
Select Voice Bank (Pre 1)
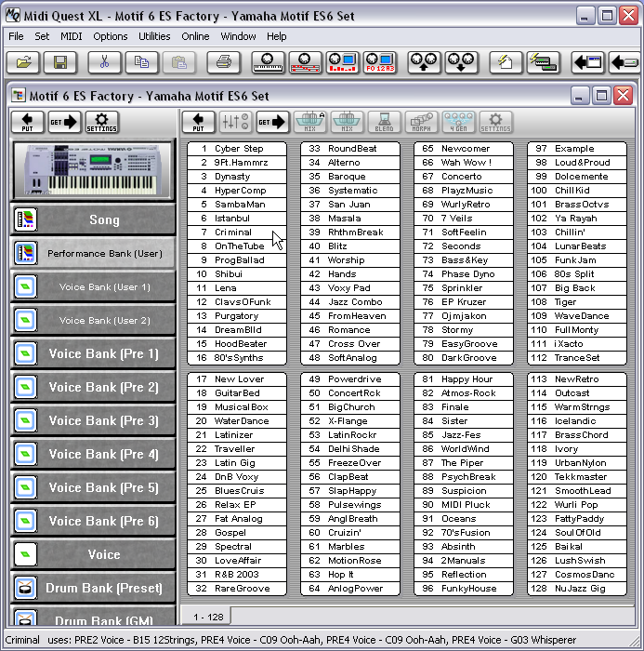(x=94, y=353)
